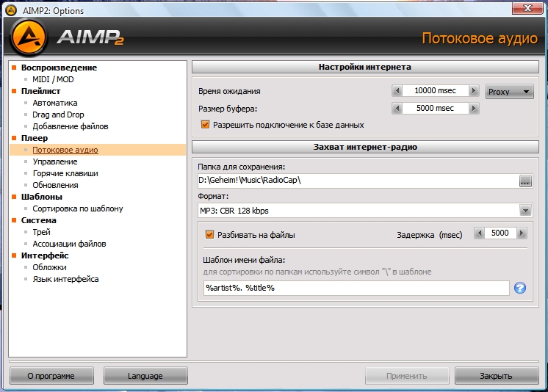Open Автоматика settings page
The image size is (548, 392).
55,103
